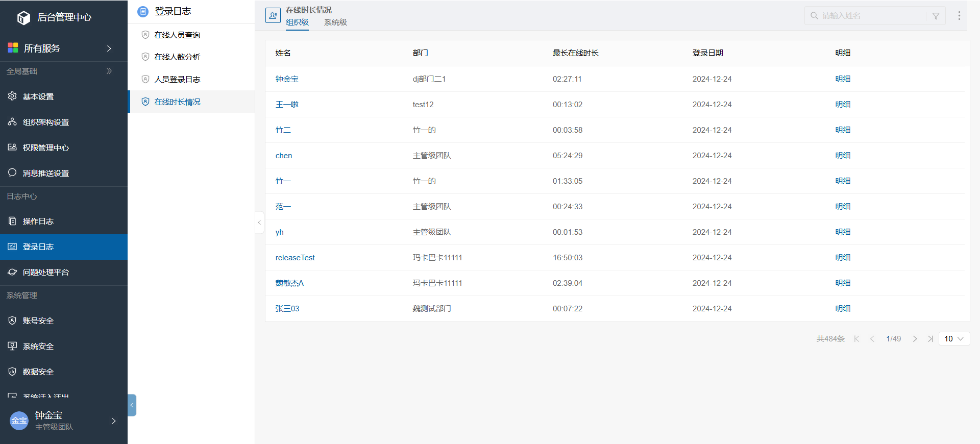
Task: Click the 消息推送设置 chat bubble icon
Action: pyautogui.click(x=12, y=172)
